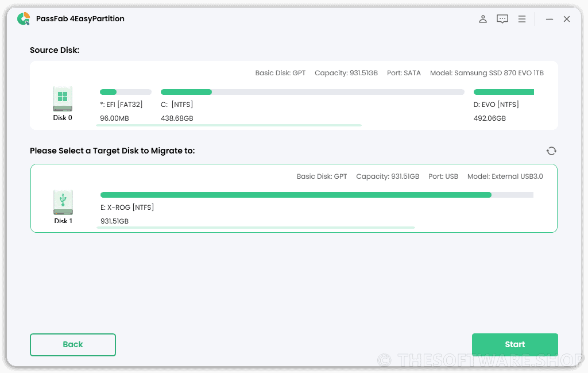
Task: Click the 'E: X-ROG [NTFS]' partition label
Action: 127,207
